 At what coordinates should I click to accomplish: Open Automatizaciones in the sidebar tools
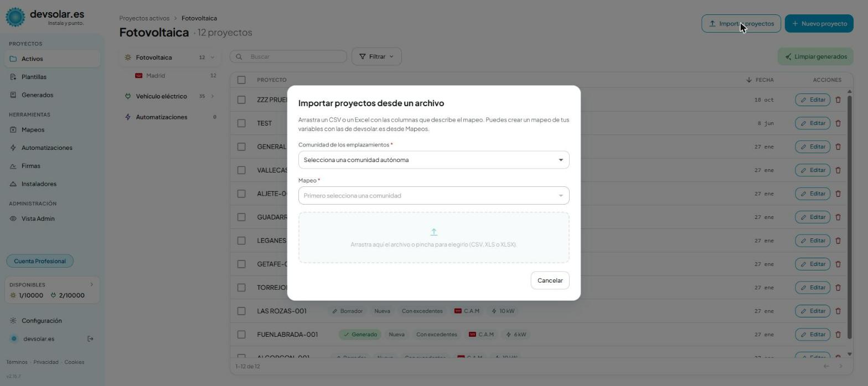coord(53,148)
